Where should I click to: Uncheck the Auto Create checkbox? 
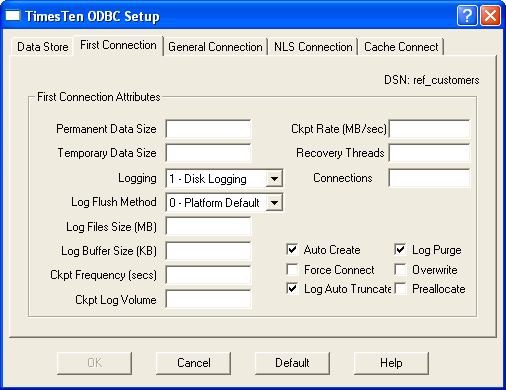[x=292, y=250]
